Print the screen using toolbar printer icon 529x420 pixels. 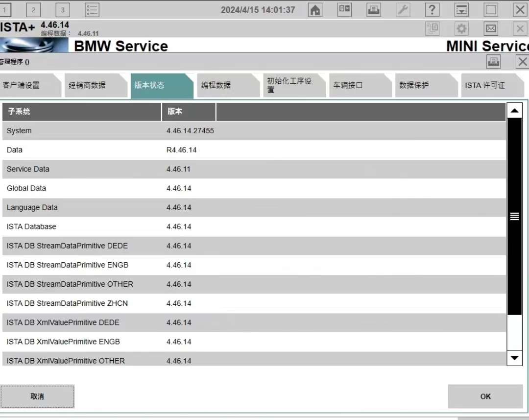[373, 9]
